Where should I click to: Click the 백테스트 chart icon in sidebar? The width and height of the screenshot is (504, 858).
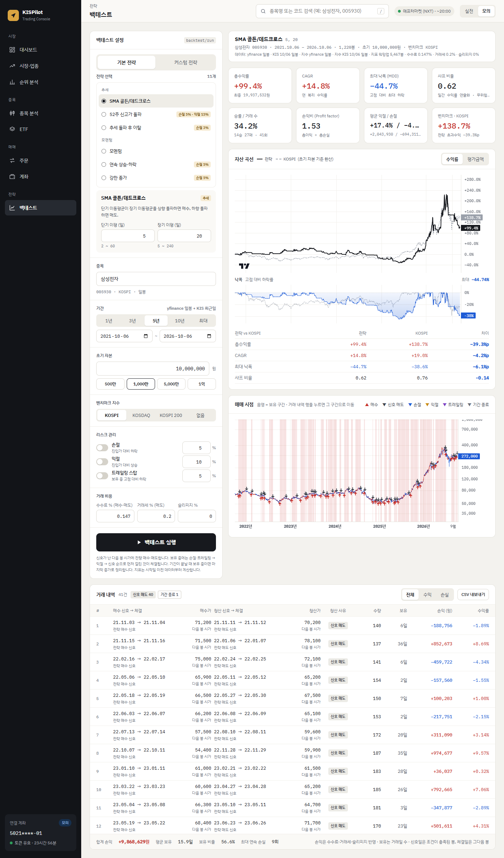(12, 208)
